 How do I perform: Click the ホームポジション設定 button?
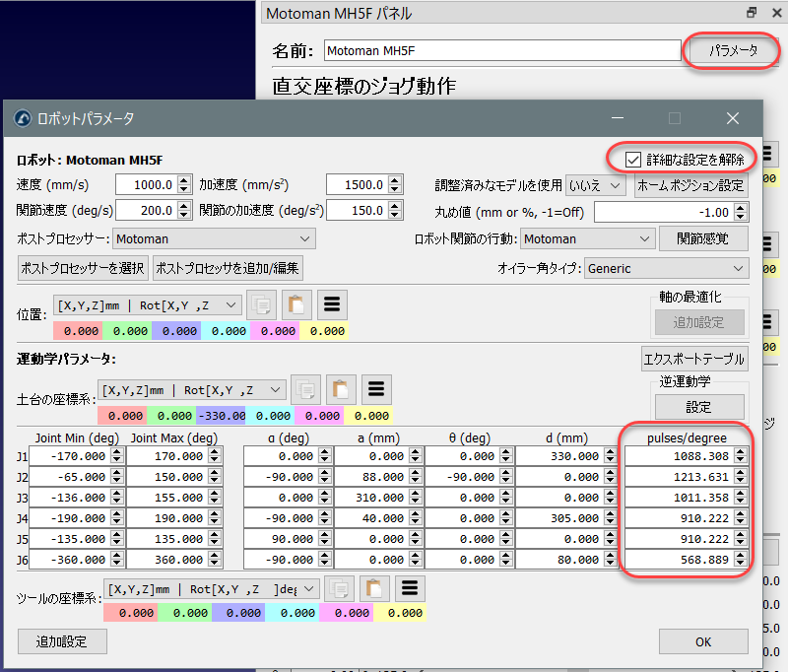pos(690,185)
